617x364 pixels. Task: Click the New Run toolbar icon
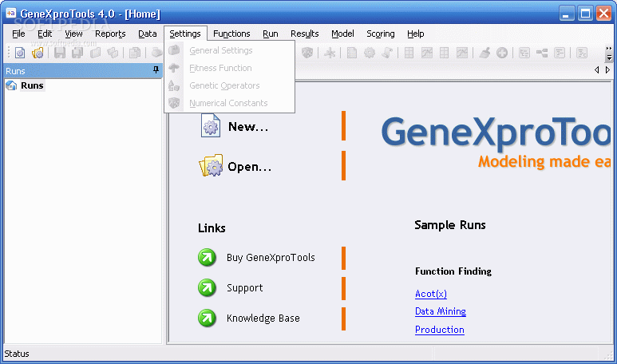pyautogui.click(x=20, y=53)
